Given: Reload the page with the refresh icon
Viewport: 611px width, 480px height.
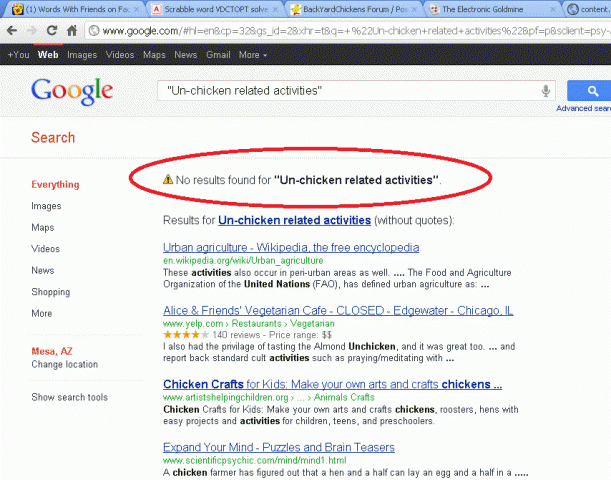Looking at the screenshot, I should tap(52, 30).
